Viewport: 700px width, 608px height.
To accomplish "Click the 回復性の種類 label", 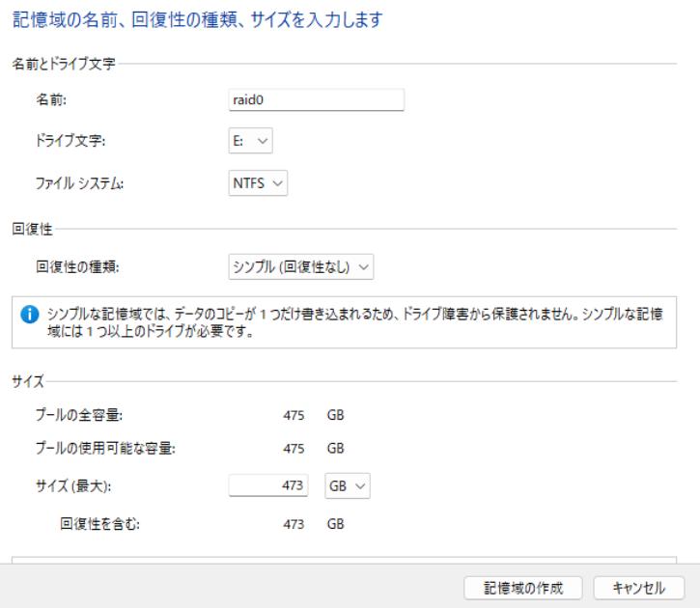I will [x=77, y=266].
